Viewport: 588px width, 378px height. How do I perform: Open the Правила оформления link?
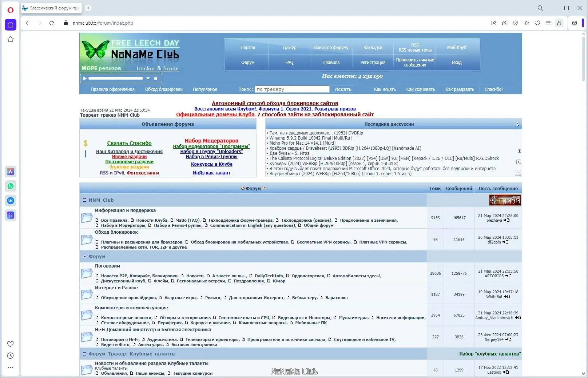pyautogui.click(x=112, y=89)
